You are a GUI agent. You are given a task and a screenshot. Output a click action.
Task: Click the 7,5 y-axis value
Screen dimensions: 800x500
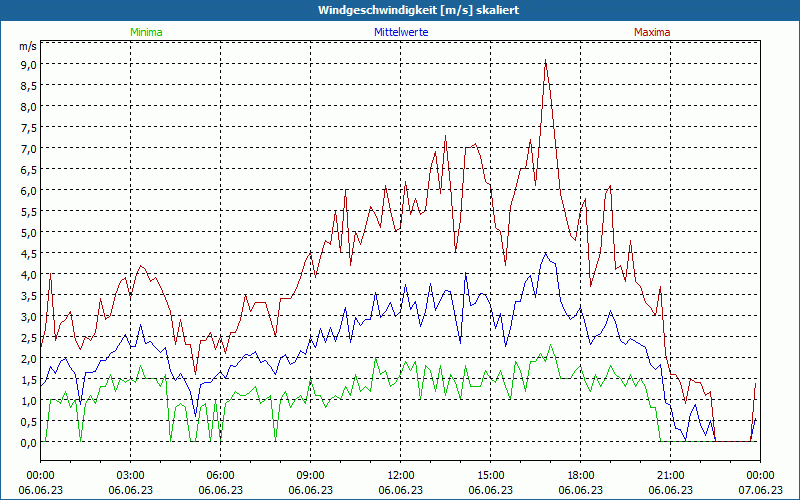(x=28, y=128)
